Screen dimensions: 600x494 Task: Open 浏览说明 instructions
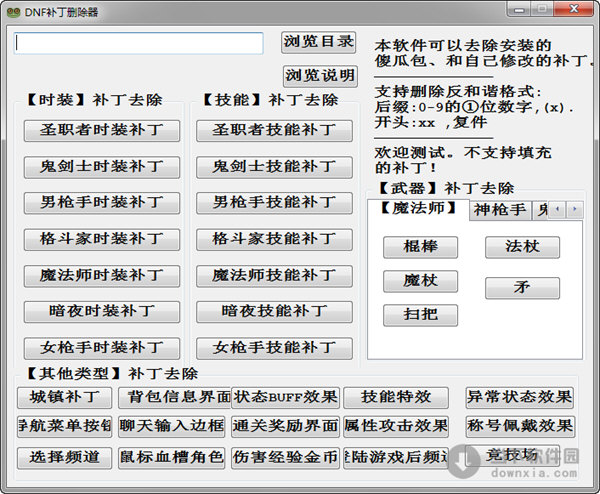(320, 76)
